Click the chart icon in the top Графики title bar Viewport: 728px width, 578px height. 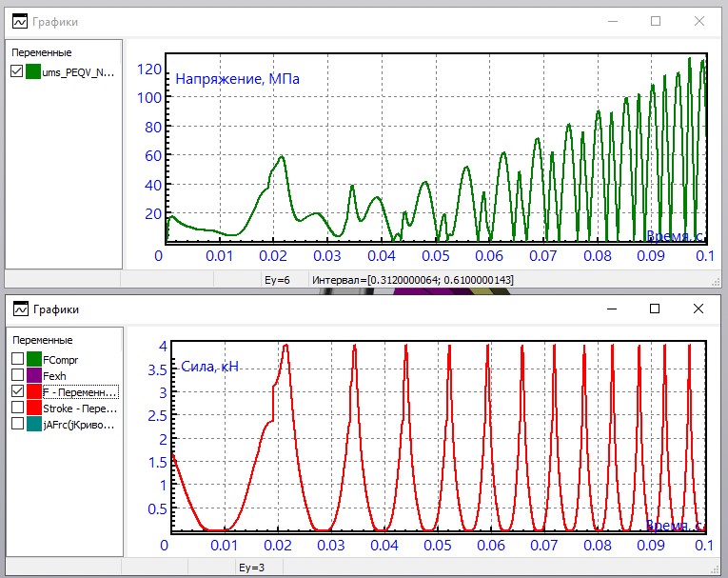coord(16,21)
